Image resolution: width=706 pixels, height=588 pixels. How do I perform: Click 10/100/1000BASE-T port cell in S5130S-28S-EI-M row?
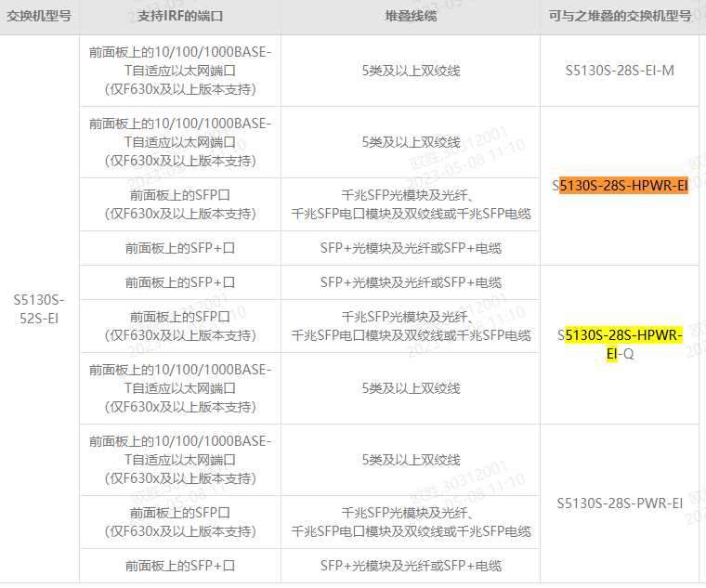click(x=180, y=71)
